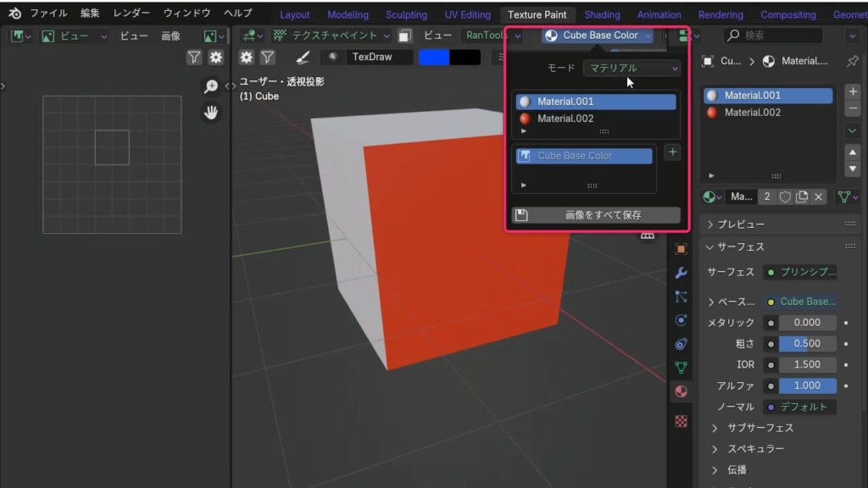Adjust the 粗さ 0.500 slider
This screenshot has height=488, width=868.
pos(807,344)
